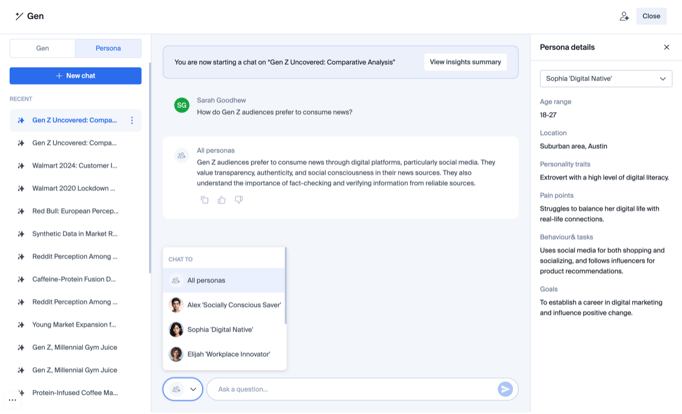
Task: Close the Persona details panel
Action: tap(666, 47)
